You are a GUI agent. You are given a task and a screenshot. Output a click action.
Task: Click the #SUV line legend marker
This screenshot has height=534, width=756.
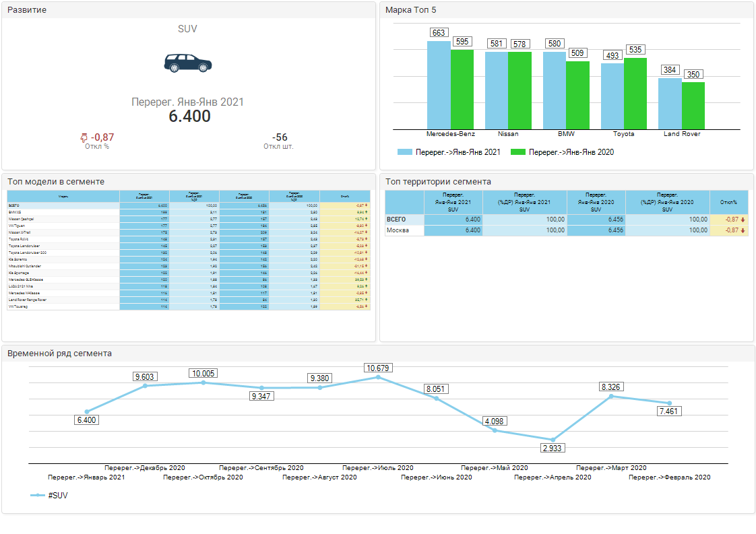tap(38, 496)
